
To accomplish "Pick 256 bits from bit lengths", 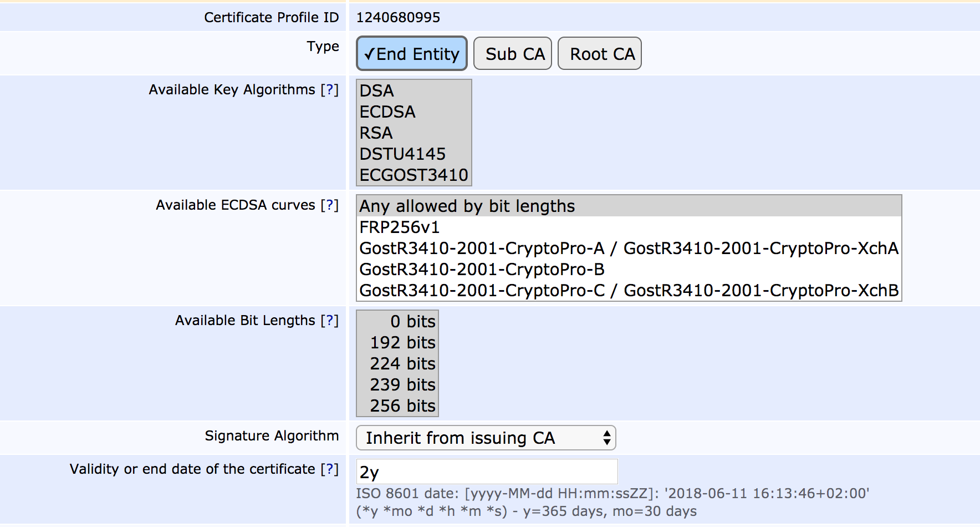I will click(x=397, y=406).
